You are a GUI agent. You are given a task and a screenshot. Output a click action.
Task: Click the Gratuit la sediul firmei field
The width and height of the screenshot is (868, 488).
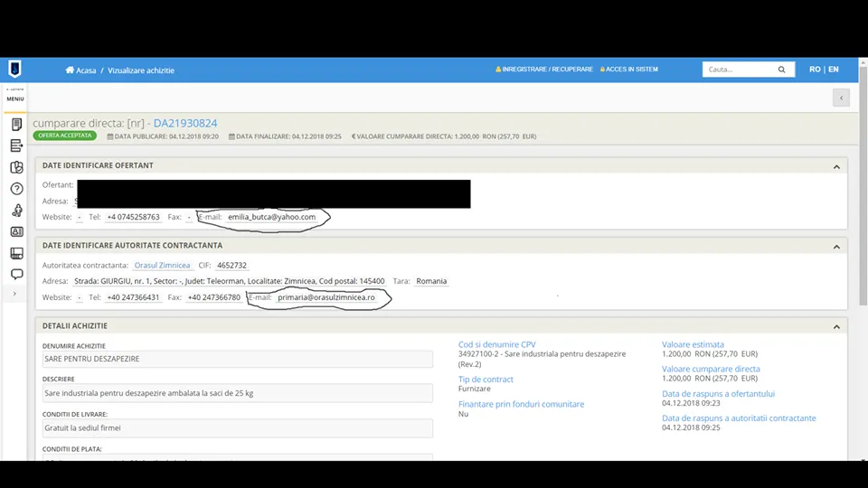[x=238, y=427]
